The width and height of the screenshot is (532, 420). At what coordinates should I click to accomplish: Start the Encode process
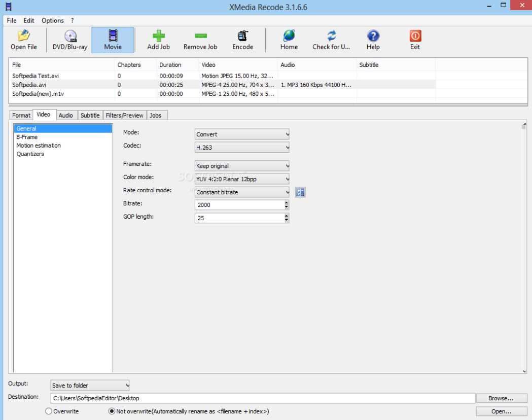(242, 40)
